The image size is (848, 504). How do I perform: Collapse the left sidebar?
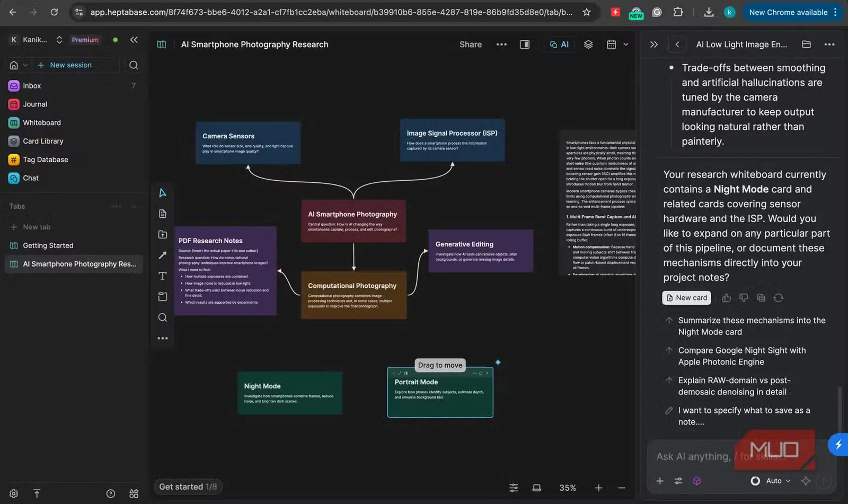[134, 40]
